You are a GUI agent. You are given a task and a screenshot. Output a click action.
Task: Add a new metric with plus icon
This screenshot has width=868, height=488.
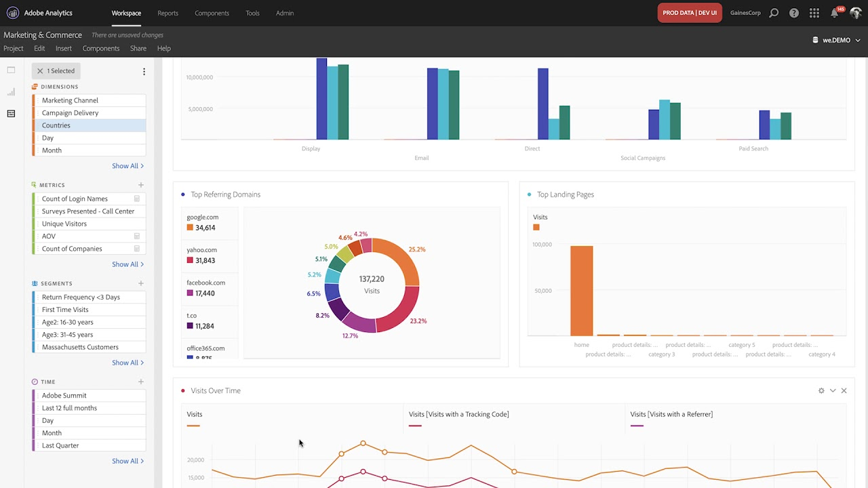click(141, 185)
